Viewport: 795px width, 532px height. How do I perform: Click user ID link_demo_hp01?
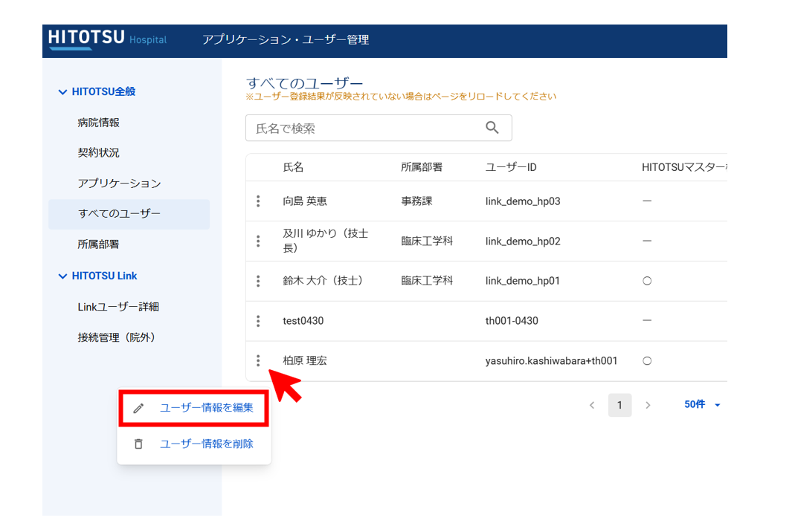pyautogui.click(x=523, y=281)
